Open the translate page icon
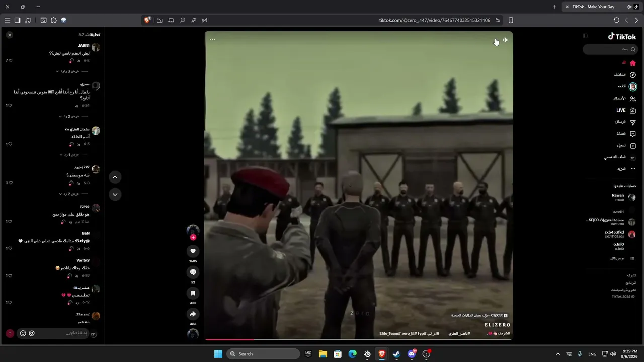644x362 pixels. pyautogui.click(x=194, y=20)
